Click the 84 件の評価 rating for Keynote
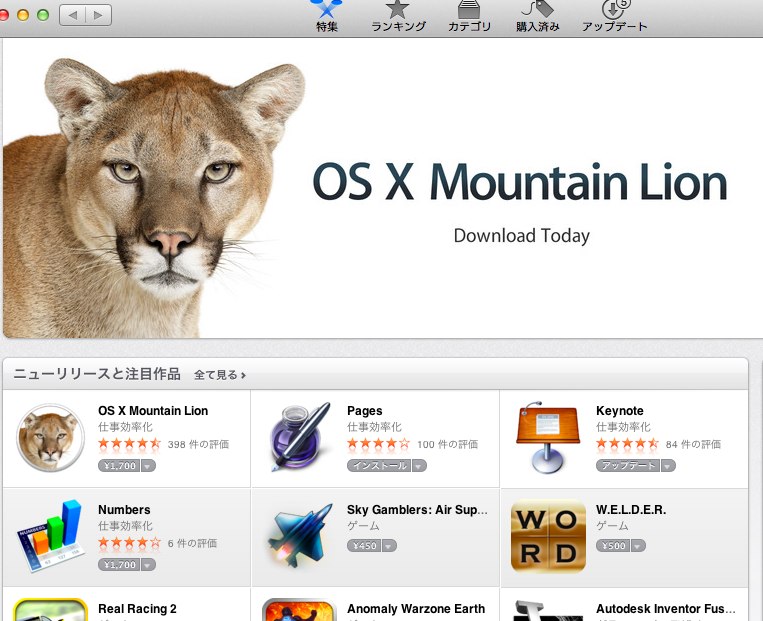This screenshot has width=763, height=621. click(x=693, y=444)
